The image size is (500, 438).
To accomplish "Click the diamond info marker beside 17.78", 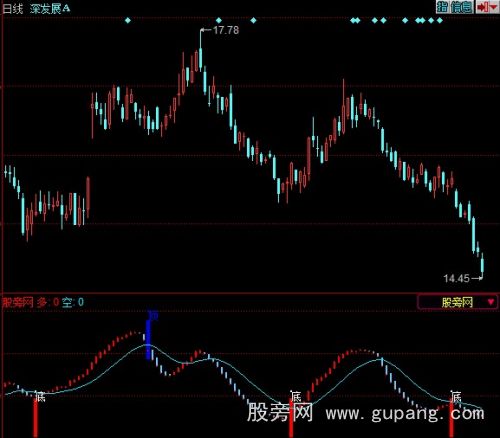I will [x=219, y=21].
